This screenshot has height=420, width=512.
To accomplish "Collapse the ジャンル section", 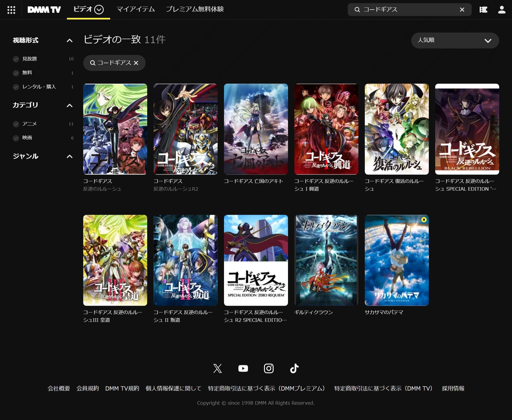I will click(x=69, y=156).
